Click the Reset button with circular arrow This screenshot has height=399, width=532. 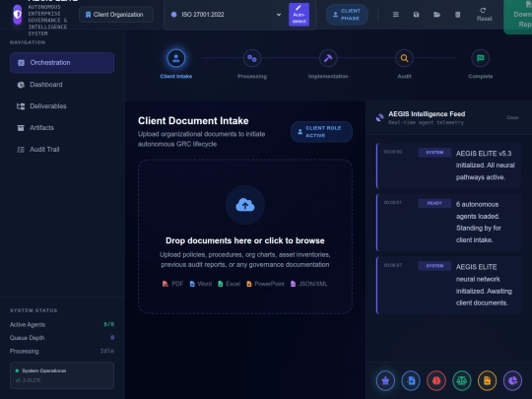484,15
